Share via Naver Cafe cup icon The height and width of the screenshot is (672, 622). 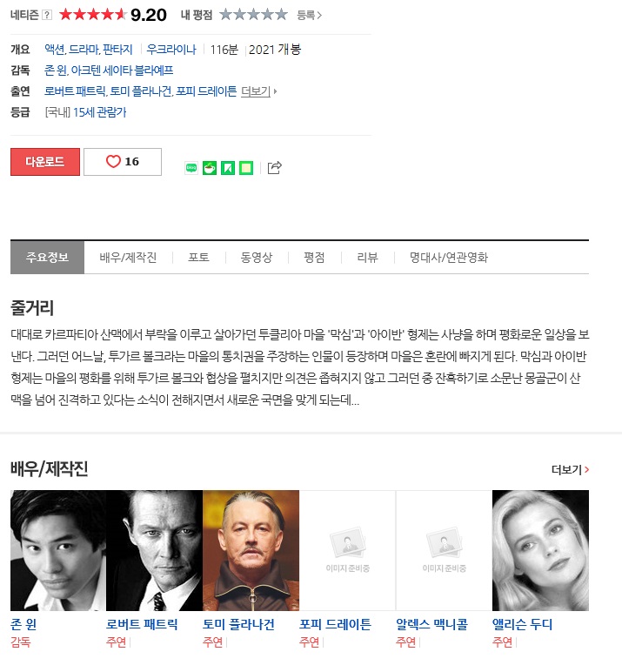(x=210, y=168)
